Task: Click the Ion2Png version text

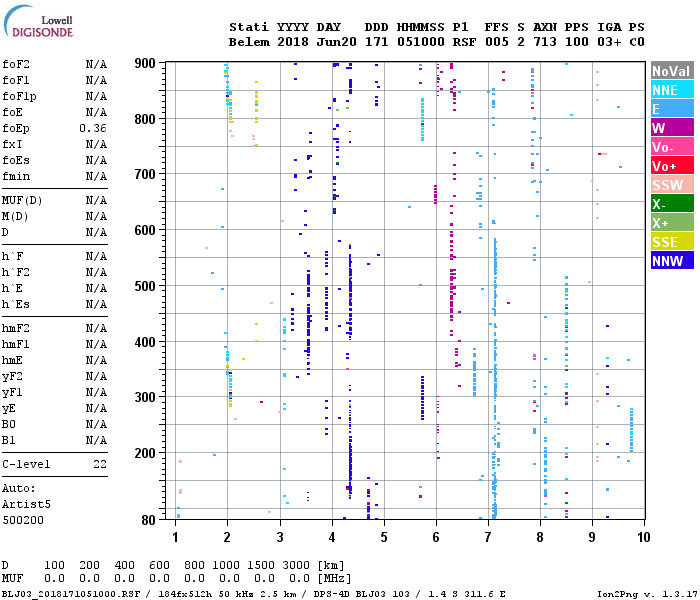Action: pyautogui.click(x=647, y=594)
